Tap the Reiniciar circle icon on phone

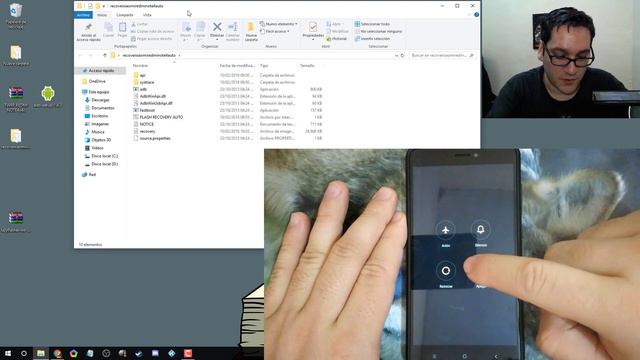point(446,271)
